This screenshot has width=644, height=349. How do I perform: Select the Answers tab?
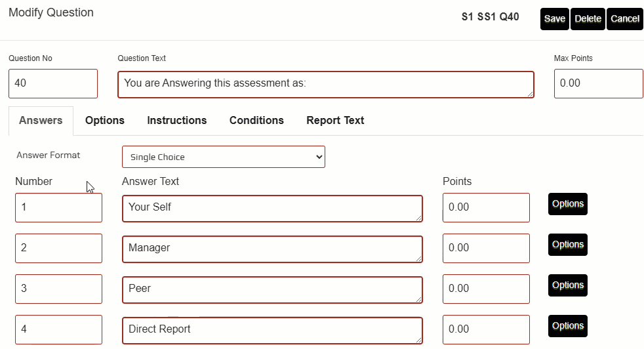click(x=41, y=121)
